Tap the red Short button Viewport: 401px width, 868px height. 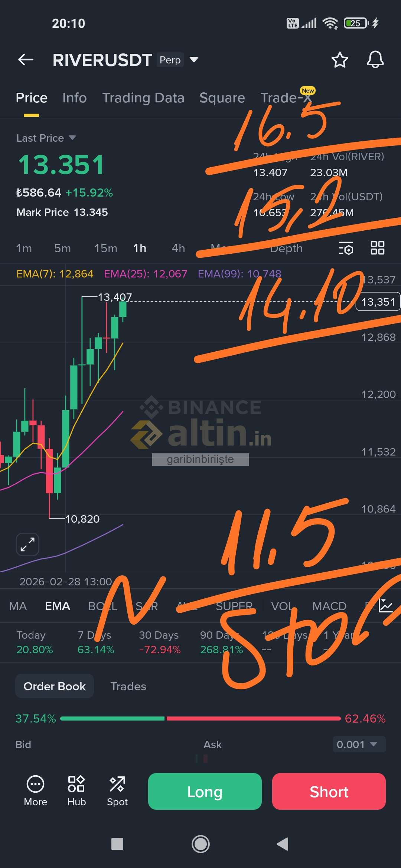(329, 791)
